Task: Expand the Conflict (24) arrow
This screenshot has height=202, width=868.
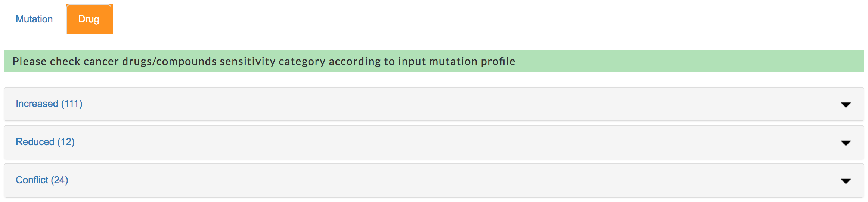Action: click(846, 181)
